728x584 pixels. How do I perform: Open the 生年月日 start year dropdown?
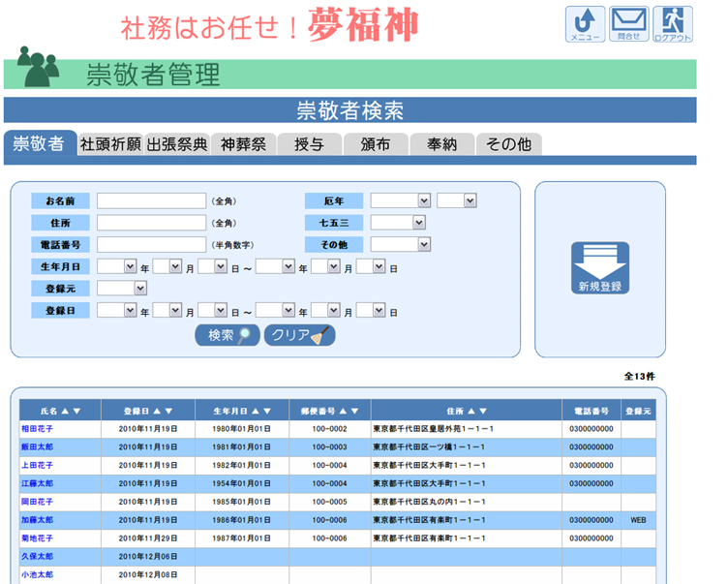pos(130,266)
